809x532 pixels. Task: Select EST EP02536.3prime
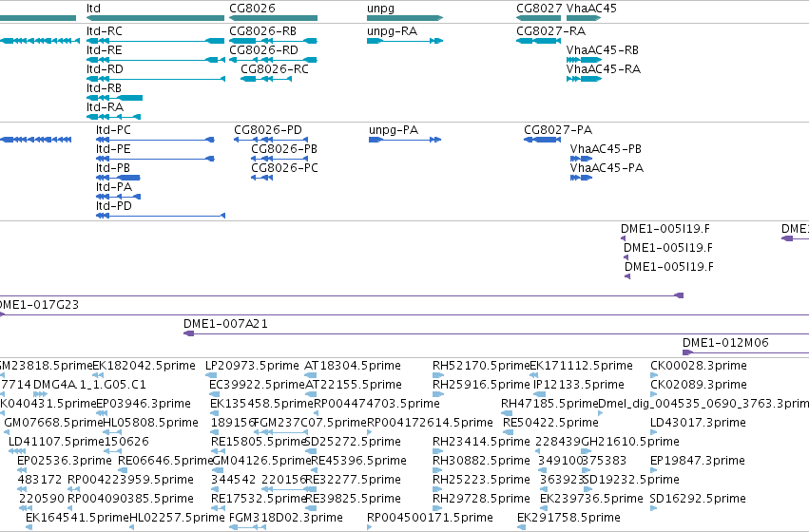pyautogui.click(x=65, y=462)
